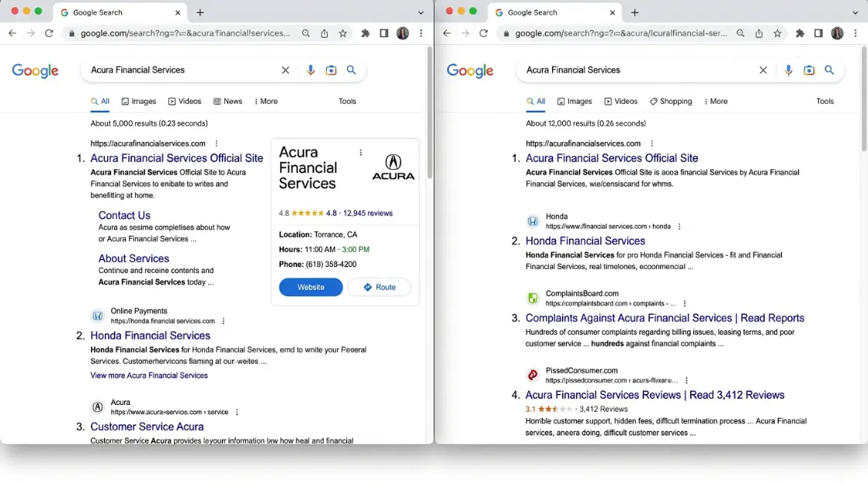The image size is (868, 484).
Task: Open options menu beside the Honda result in right window
Action: pyautogui.click(x=679, y=226)
